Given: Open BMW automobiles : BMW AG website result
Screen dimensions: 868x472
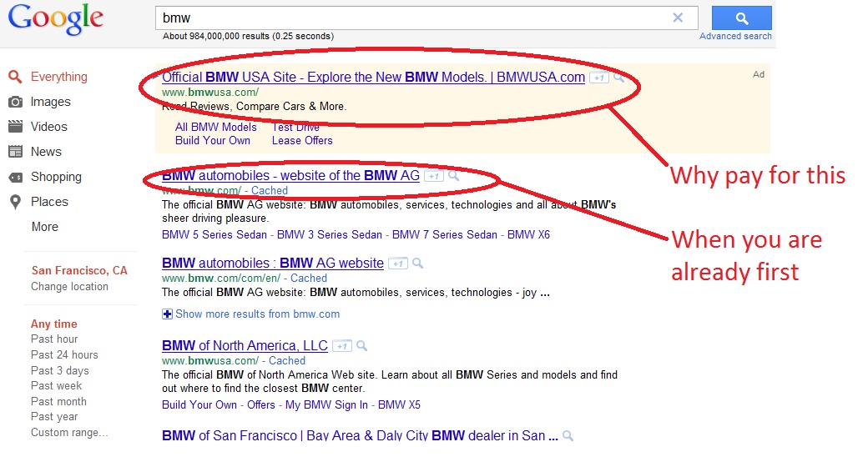Looking at the screenshot, I should pyautogui.click(x=273, y=263).
